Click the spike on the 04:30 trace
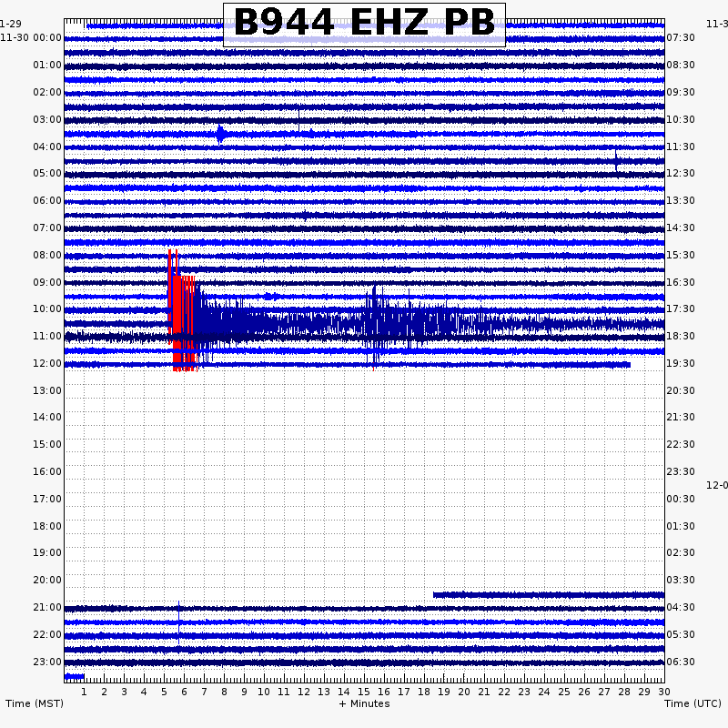The height and width of the screenshot is (728, 728). (616, 161)
